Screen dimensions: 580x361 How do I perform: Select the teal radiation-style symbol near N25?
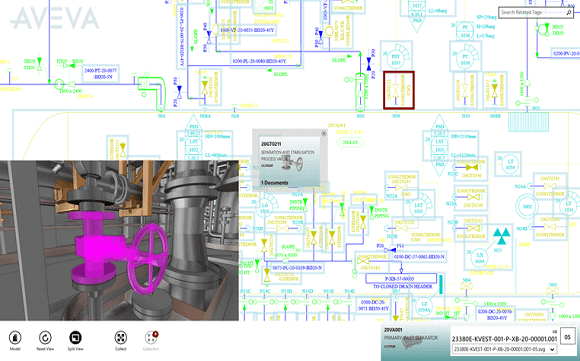click(x=502, y=237)
